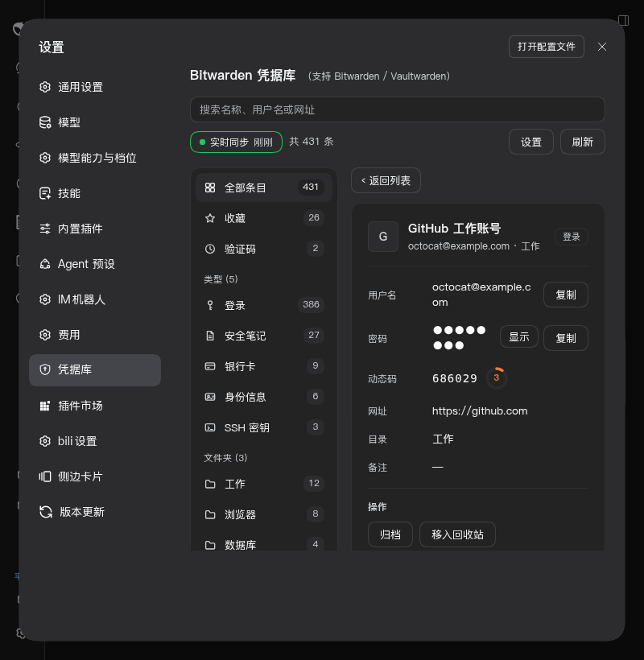The width and height of the screenshot is (644, 660).
Task: Click the 类型 (5) group header
Action: click(x=221, y=279)
